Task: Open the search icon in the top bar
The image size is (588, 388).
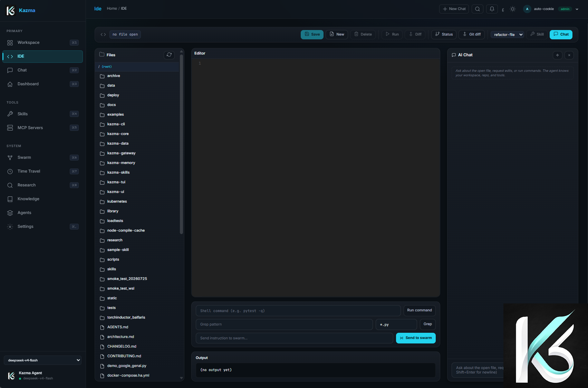Action: tap(478, 9)
